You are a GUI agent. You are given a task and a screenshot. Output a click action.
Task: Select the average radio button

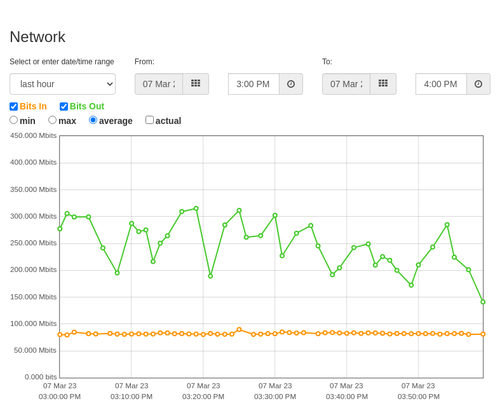(93, 120)
